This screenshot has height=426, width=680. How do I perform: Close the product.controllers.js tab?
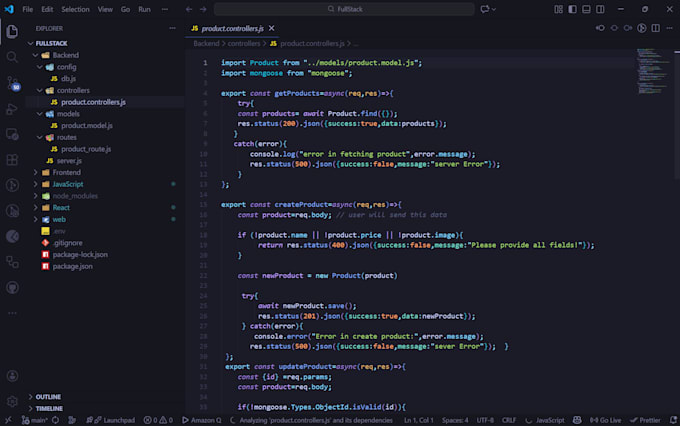click(271, 28)
